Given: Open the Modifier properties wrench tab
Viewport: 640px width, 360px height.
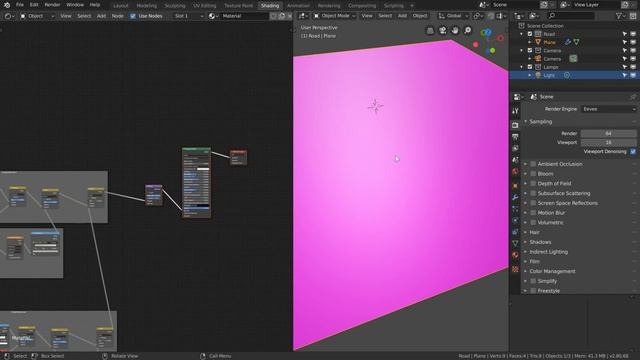Looking at the screenshot, I should coord(515,198).
